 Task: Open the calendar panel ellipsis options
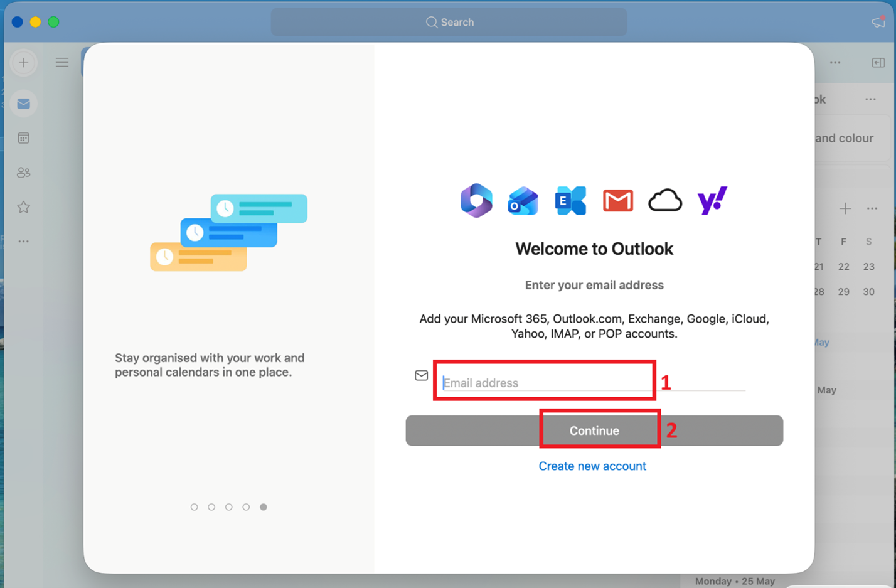click(872, 208)
